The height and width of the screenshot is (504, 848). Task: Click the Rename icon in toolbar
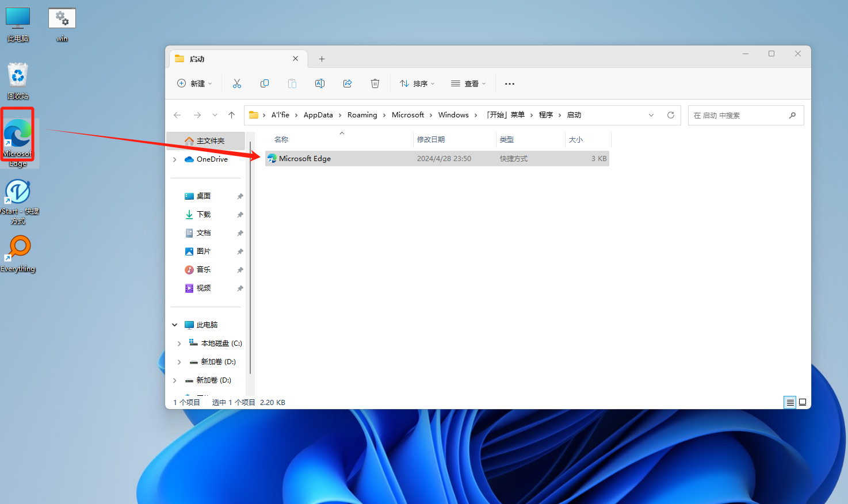tap(320, 83)
